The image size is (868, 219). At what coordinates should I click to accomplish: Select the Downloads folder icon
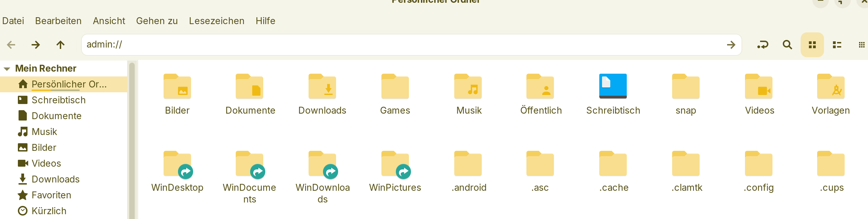pyautogui.click(x=322, y=86)
